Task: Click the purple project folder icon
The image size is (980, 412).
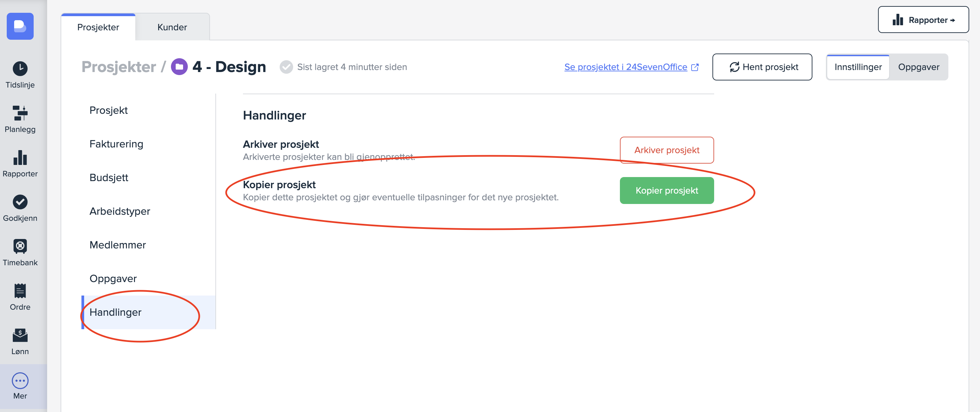Action: click(179, 67)
